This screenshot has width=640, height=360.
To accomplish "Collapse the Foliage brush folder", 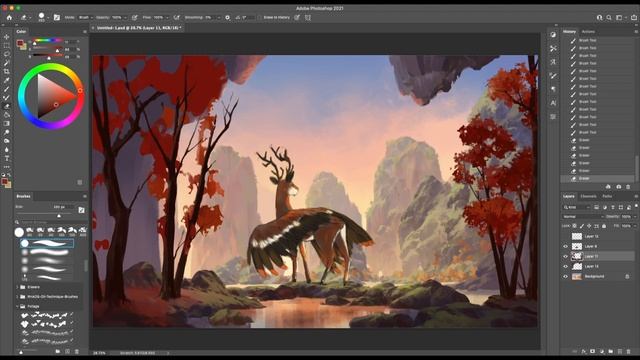I will [x=18, y=306].
